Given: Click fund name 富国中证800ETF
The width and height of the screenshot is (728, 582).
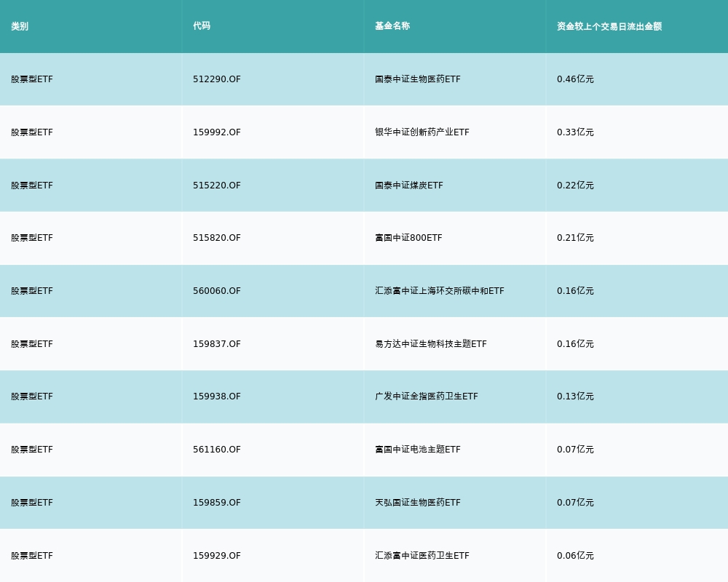Looking at the screenshot, I should point(408,238).
